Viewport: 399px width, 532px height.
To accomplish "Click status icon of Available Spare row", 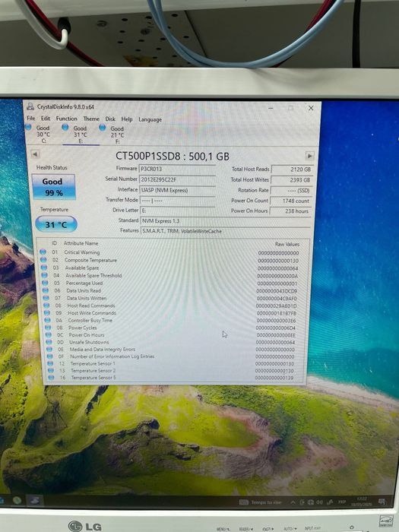I will [44, 268].
